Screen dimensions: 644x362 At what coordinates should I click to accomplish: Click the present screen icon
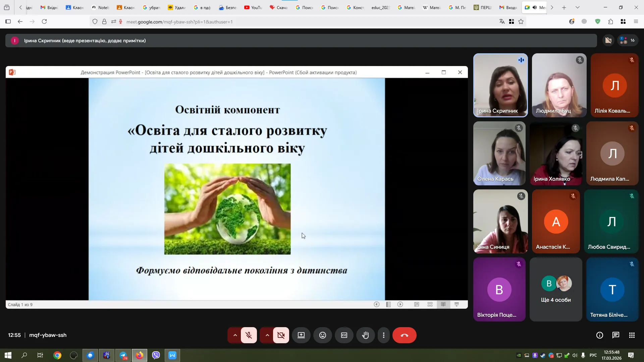pos(301,335)
